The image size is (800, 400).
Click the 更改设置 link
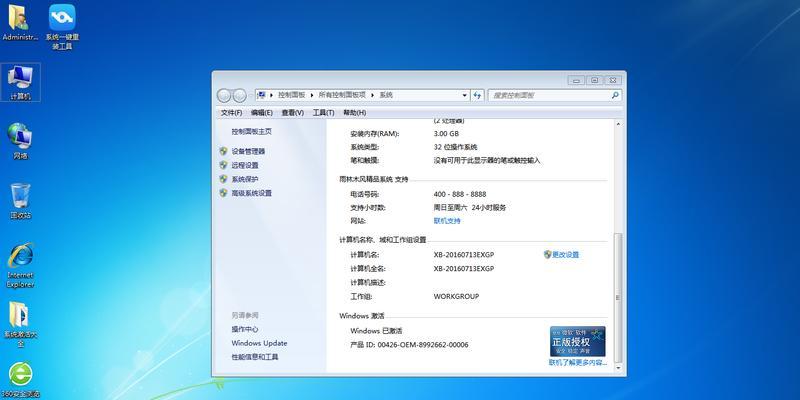click(565, 255)
